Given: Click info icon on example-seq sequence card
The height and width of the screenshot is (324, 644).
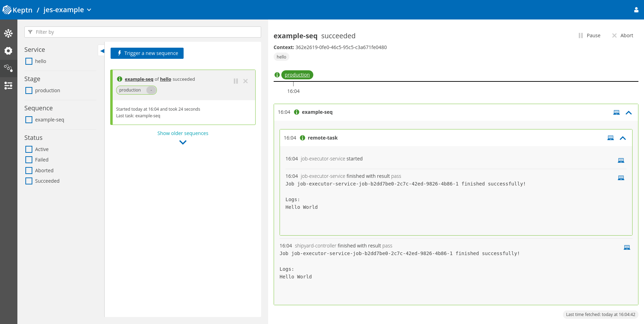Looking at the screenshot, I should pyautogui.click(x=120, y=79).
